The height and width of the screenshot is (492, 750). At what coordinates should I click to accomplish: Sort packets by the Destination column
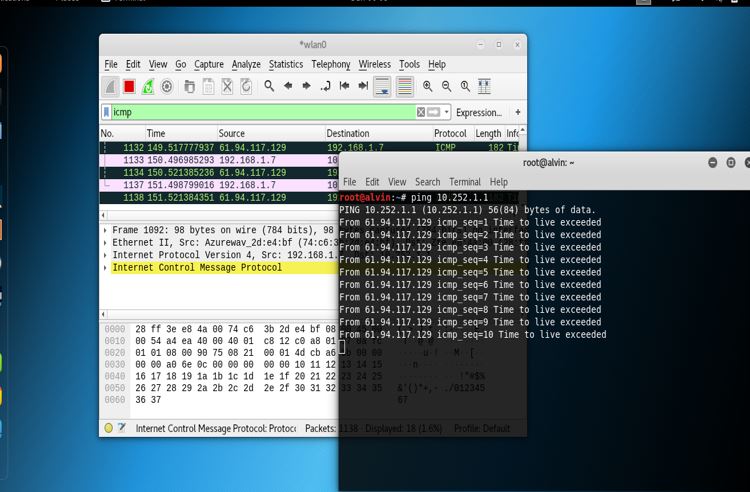click(x=378, y=133)
